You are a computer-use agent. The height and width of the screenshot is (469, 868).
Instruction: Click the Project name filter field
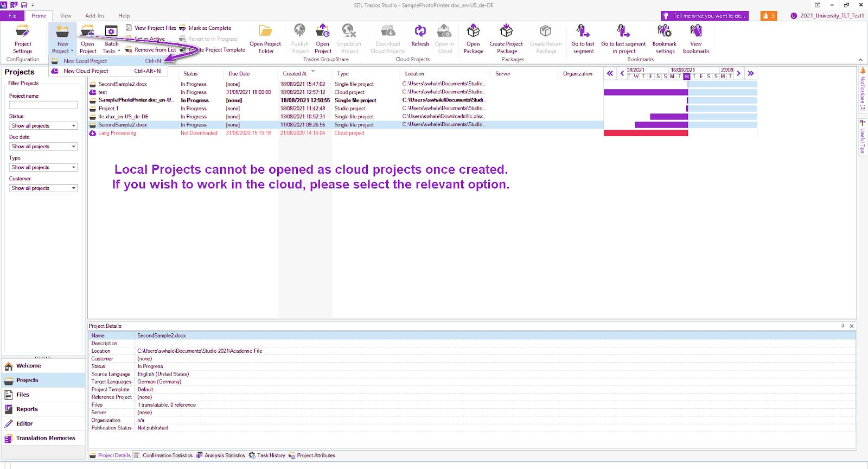tap(43, 105)
